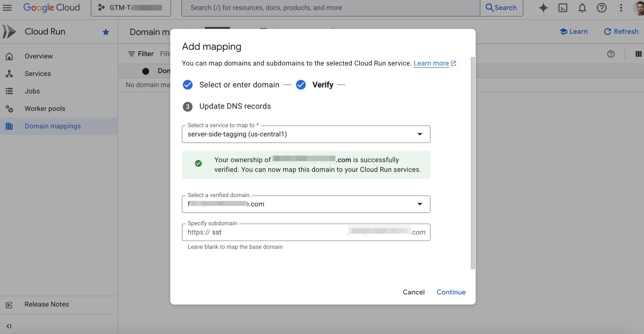Open the help menu icon
644x334 pixels.
(602, 8)
